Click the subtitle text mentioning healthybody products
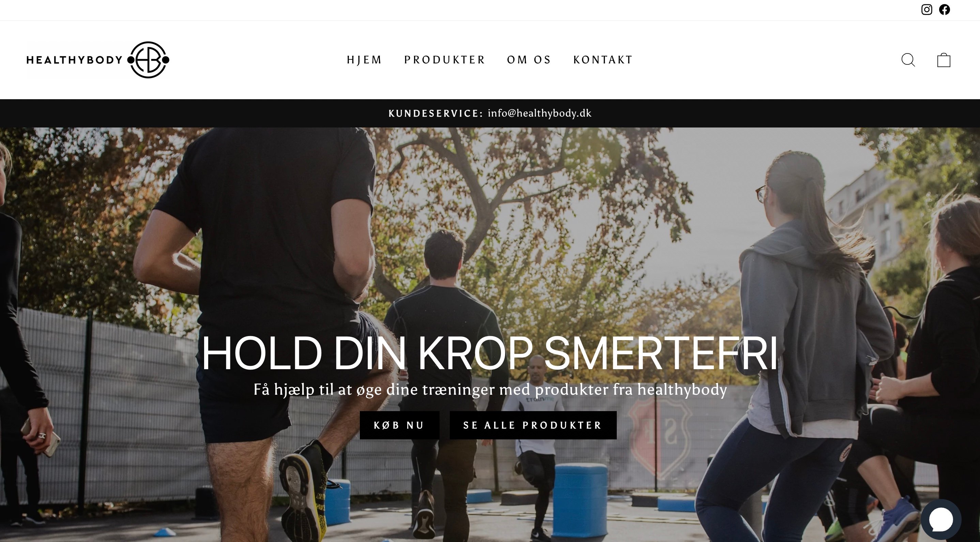Image resolution: width=980 pixels, height=542 pixels. coord(490,390)
